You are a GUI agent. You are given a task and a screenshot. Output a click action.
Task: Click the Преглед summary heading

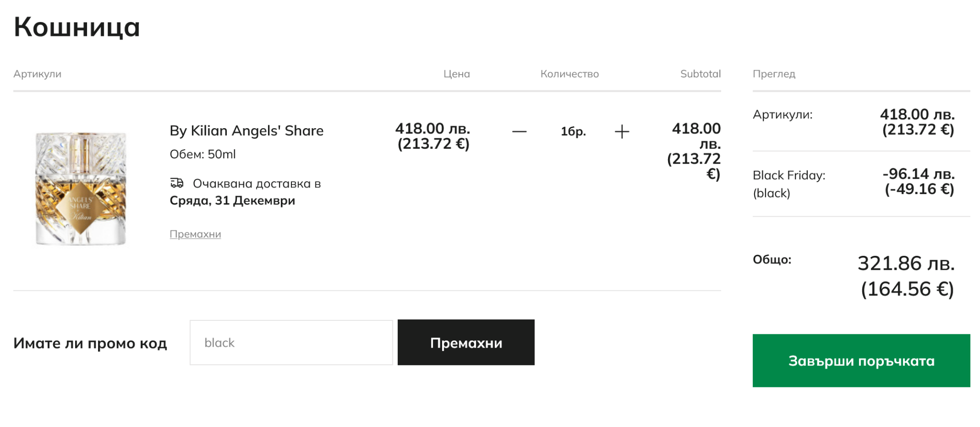point(774,74)
